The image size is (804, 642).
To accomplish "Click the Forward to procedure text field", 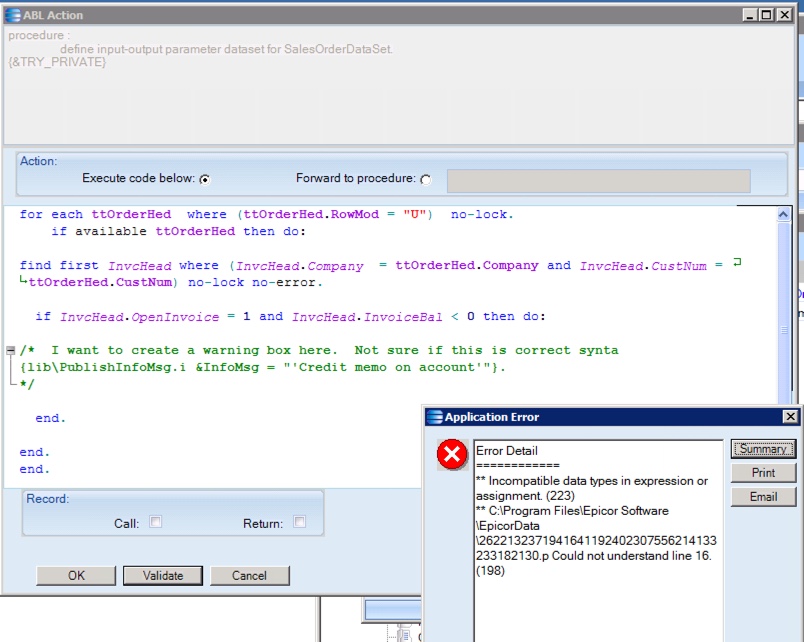I will [x=598, y=181].
